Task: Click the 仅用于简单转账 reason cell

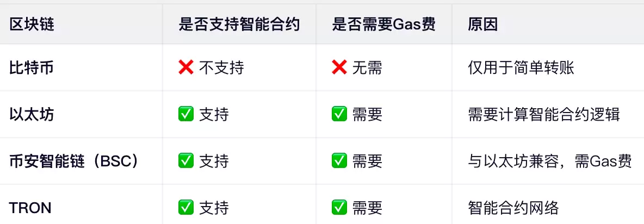Action: 521,68
